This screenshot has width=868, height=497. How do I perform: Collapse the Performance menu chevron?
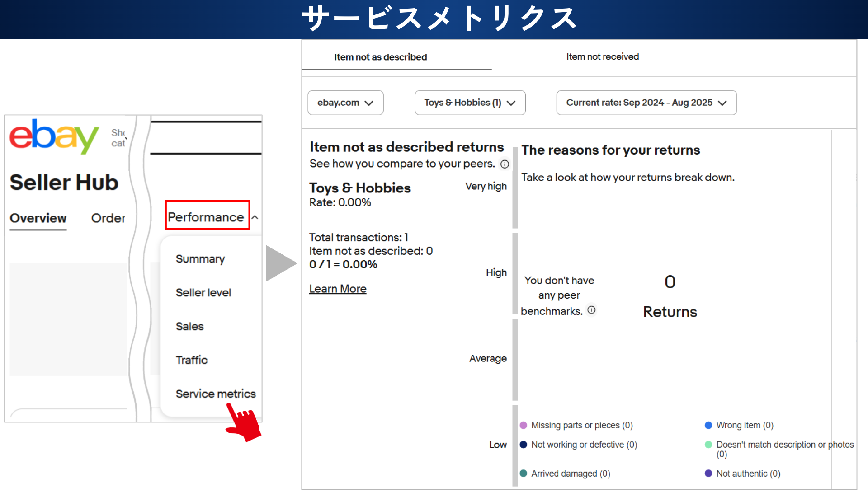(x=255, y=217)
